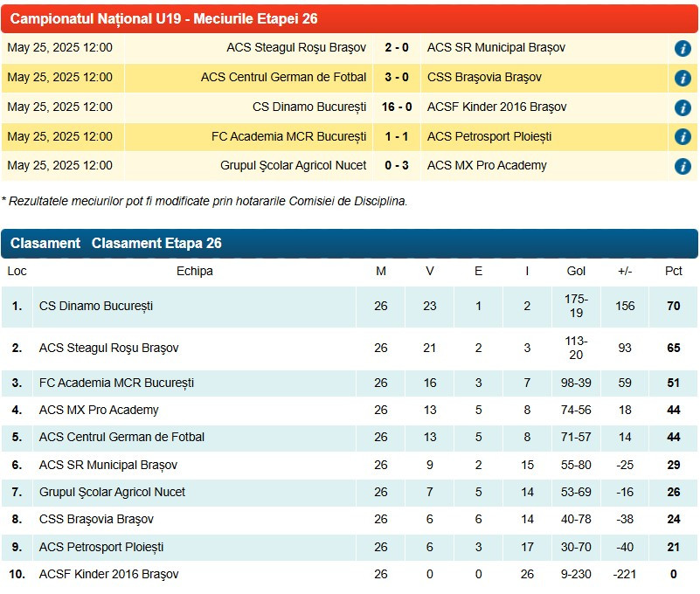Select FC Academia MCR București in standings
Image resolution: width=700 pixels, height=594 pixels.
click(x=116, y=383)
